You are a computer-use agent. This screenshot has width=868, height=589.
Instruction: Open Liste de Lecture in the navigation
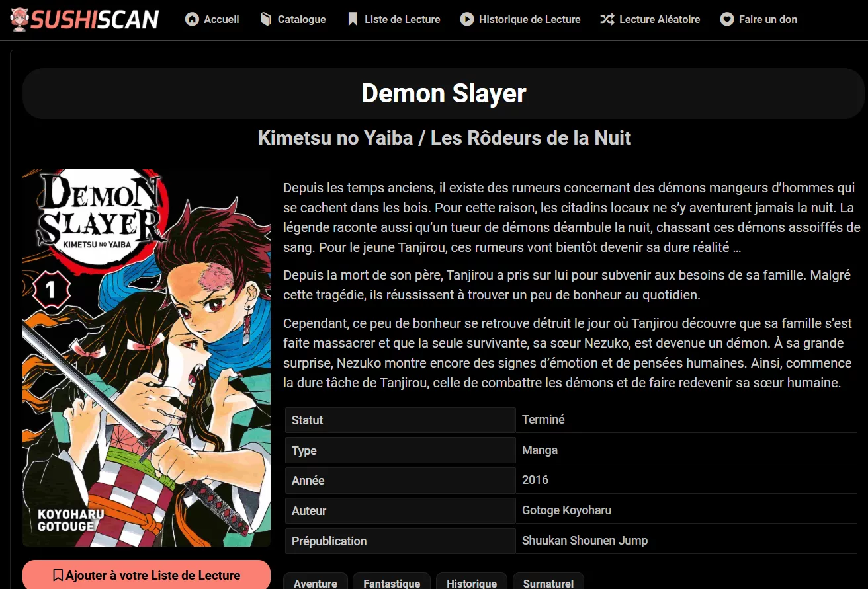click(x=394, y=20)
